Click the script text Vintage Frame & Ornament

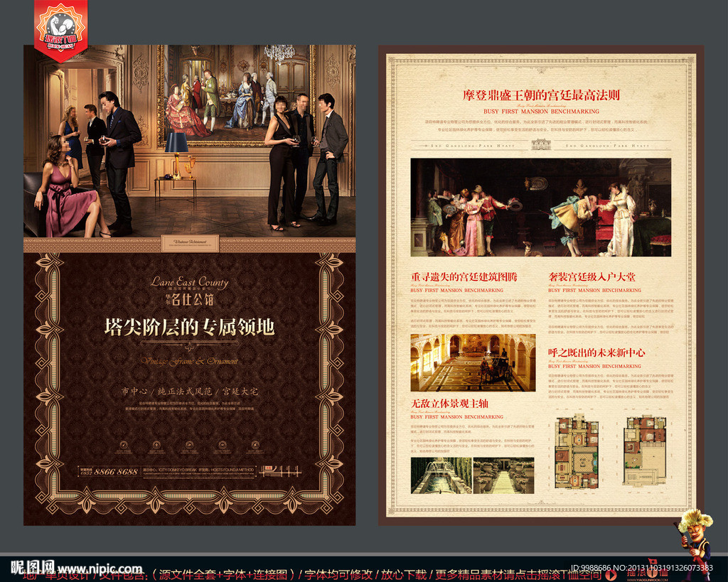coord(189,361)
